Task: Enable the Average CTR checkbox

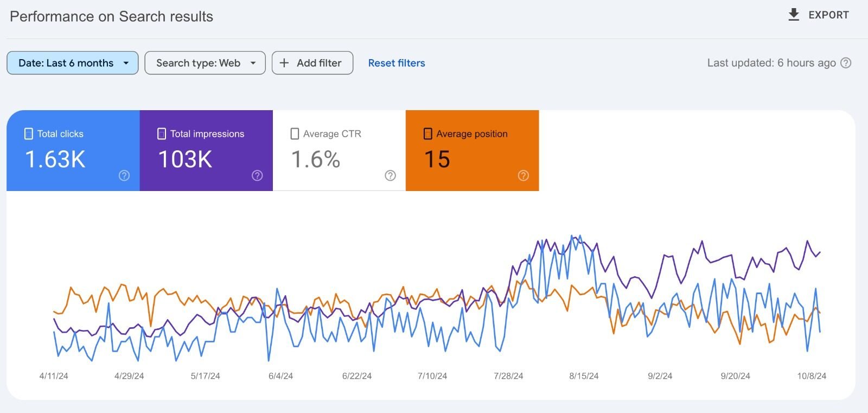Action: [295, 134]
